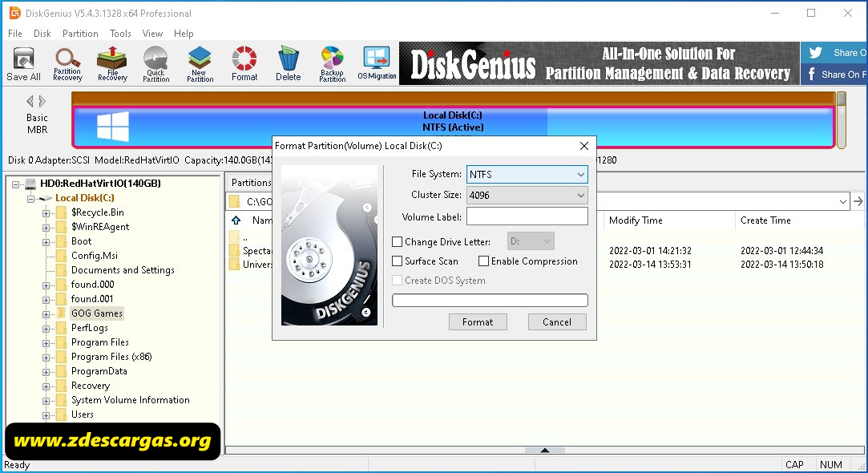Click the Cancel button in dialog
The width and height of the screenshot is (868, 473).
point(557,321)
